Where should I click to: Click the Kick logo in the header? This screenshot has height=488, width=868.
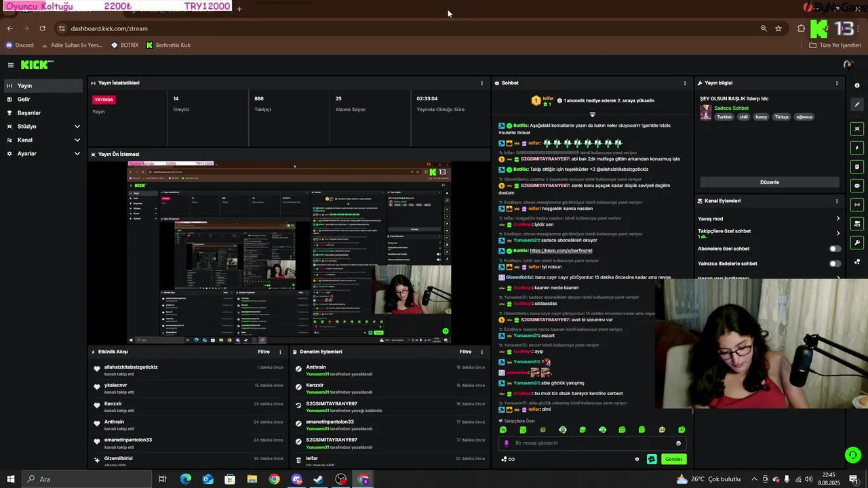[37, 65]
